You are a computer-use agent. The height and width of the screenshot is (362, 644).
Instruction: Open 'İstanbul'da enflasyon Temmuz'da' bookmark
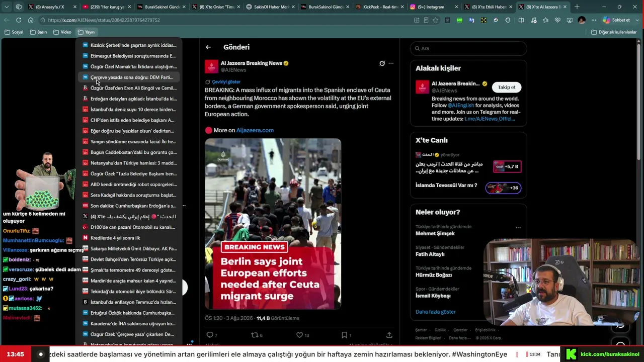click(x=129, y=302)
